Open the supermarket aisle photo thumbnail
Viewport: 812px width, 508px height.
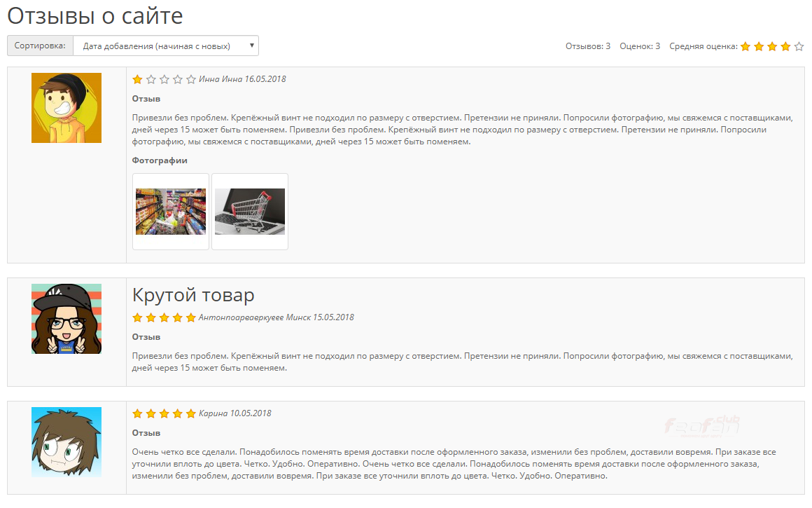171,212
